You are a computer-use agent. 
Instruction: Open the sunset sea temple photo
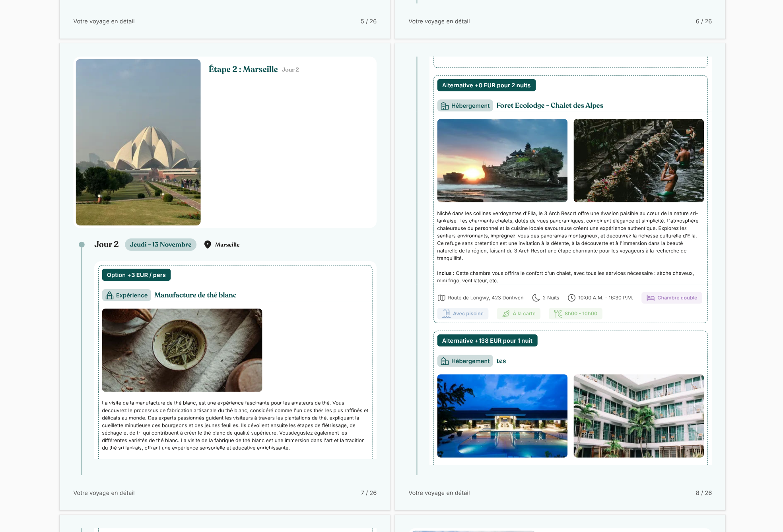(x=502, y=161)
